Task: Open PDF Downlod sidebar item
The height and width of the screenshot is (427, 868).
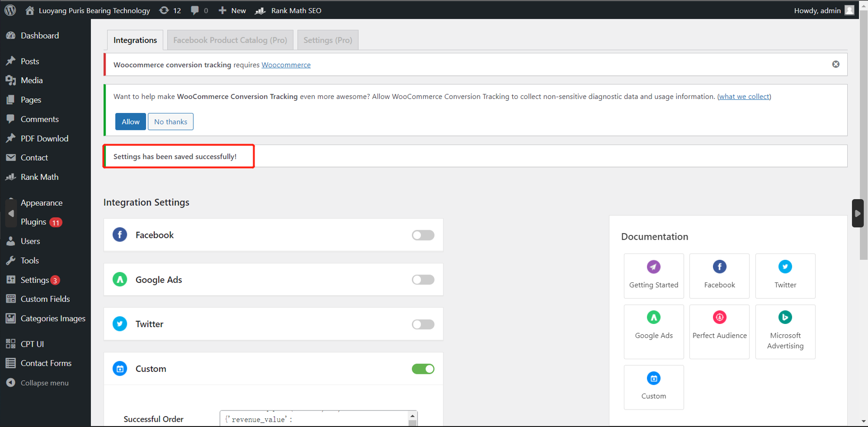Action: pos(45,138)
